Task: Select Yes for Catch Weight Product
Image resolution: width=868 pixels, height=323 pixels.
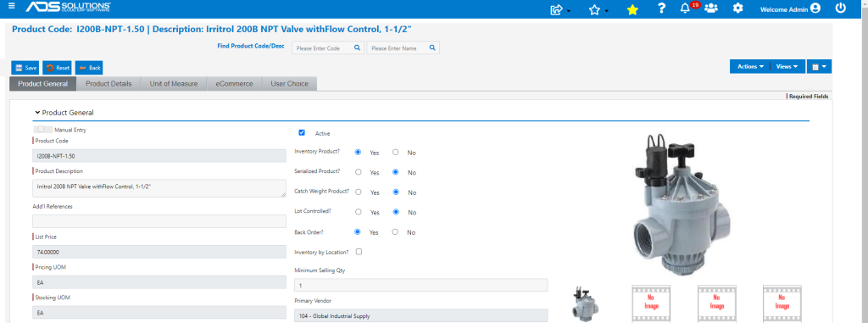Action: pos(359,192)
